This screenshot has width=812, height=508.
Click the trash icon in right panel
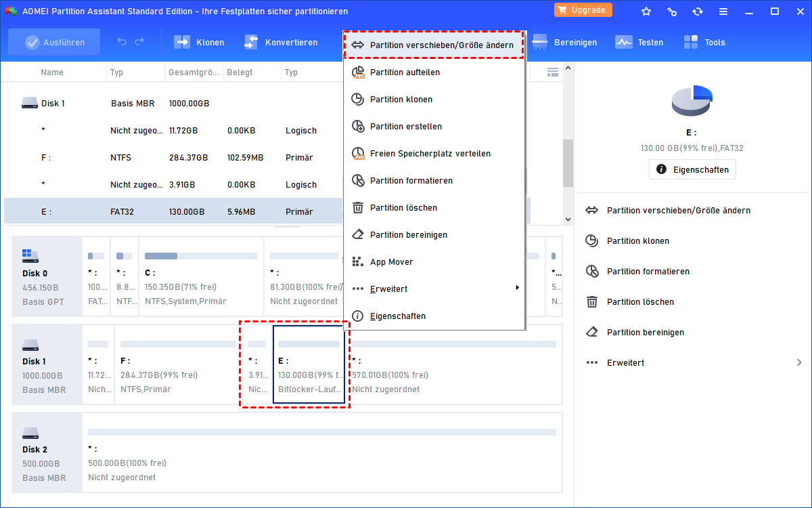tap(592, 302)
